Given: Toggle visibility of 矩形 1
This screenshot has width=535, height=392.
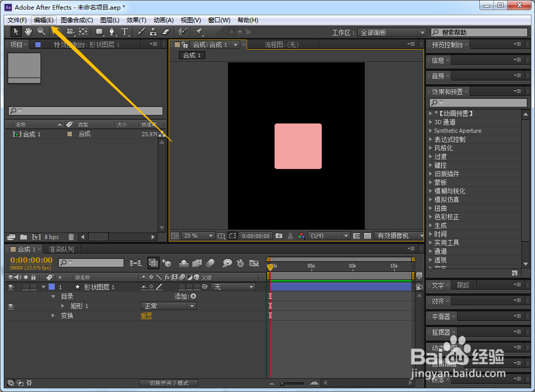Looking at the screenshot, I should click(11, 306).
